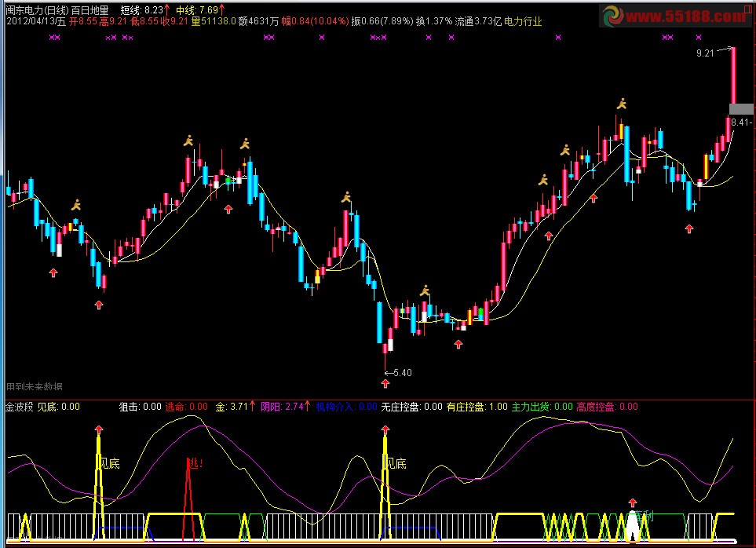Click the red arrow atop the first 见底 spike

click(99, 429)
